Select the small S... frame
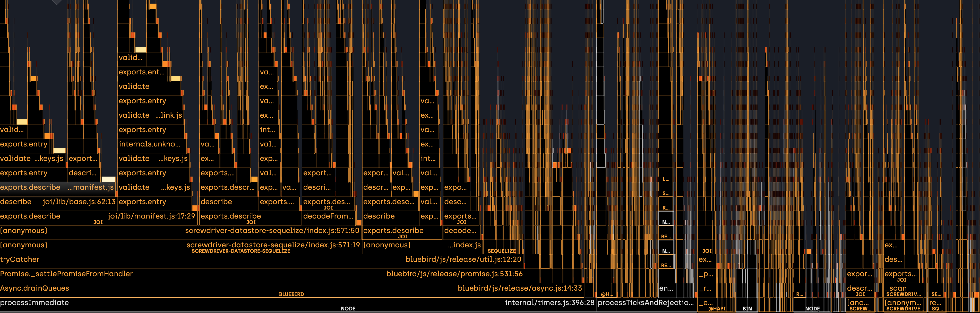This screenshot has height=313, width=980. tap(666, 189)
